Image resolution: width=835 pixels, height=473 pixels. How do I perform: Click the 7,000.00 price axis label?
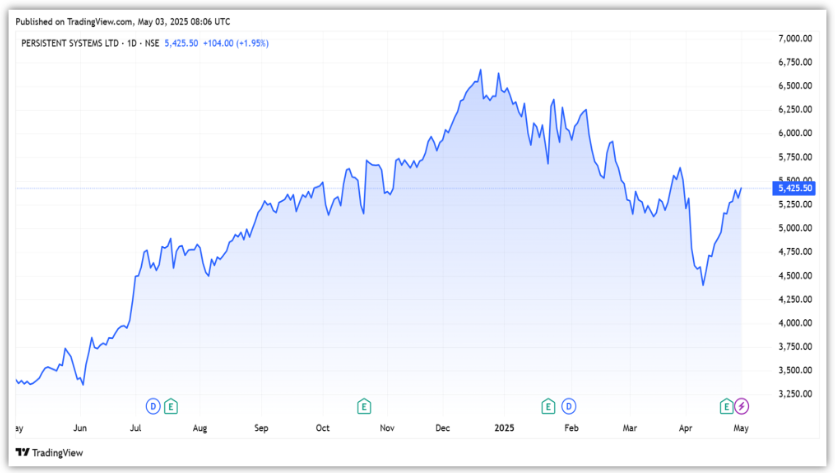pos(794,38)
